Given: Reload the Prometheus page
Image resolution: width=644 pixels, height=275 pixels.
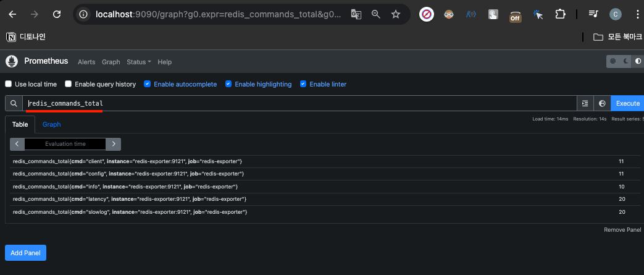Looking at the screenshot, I should tap(57, 14).
